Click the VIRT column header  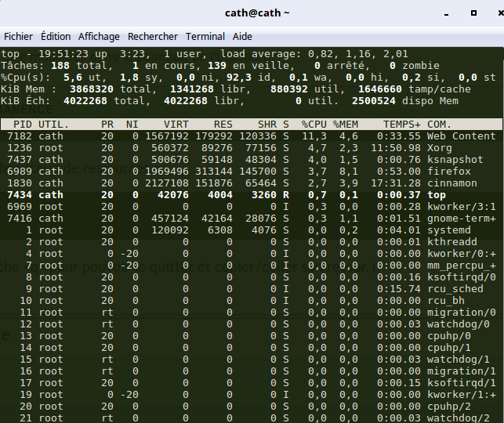coord(176,125)
